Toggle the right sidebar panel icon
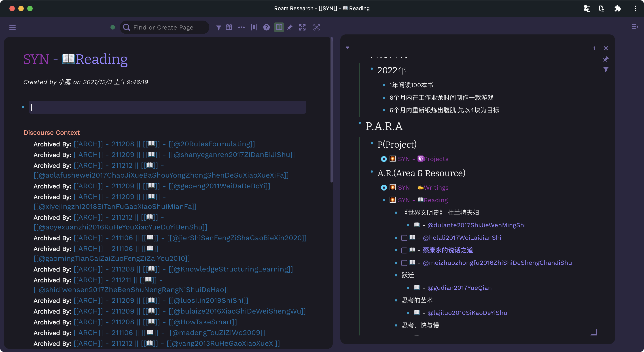Viewport: 644px width, 352px height. [x=635, y=27]
